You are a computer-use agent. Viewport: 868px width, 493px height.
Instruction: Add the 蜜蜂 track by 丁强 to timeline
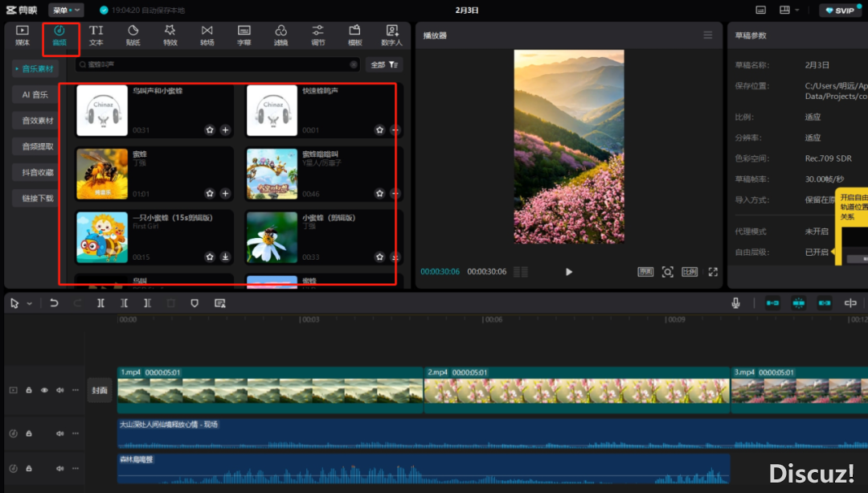click(225, 193)
